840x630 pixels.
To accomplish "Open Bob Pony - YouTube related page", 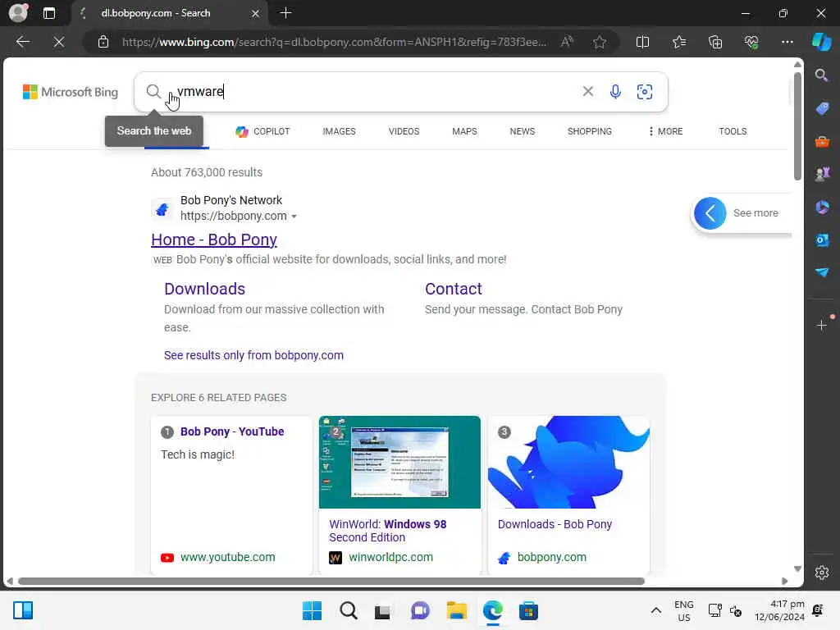I will 232,431.
